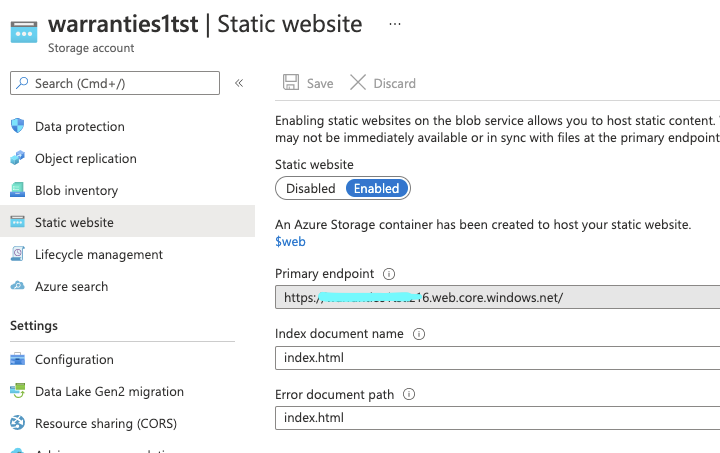The image size is (720, 453).
Task: Click the Resource sharing (CORS) icon
Action: (17, 423)
